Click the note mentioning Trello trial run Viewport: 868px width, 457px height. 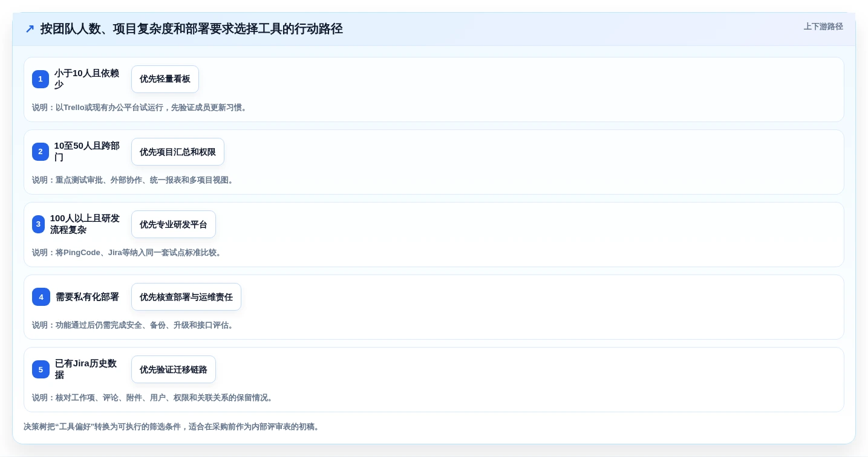(x=140, y=108)
